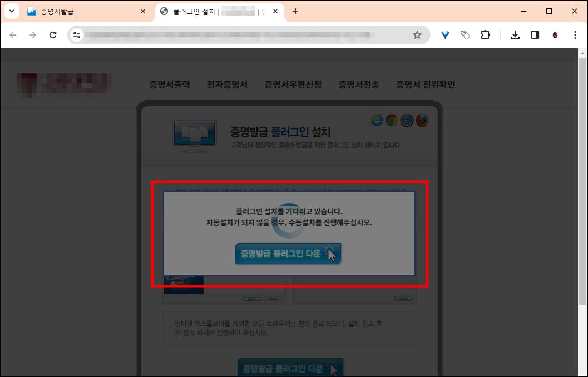The width and height of the screenshot is (588, 377).
Task: Select the Firefox browser icon
Action: coord(422,120)
